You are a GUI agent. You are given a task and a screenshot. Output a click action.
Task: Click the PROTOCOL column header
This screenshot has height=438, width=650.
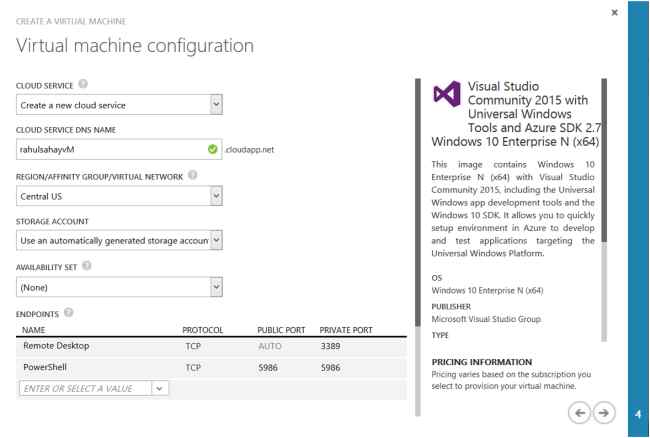click(x=203, y=330)
